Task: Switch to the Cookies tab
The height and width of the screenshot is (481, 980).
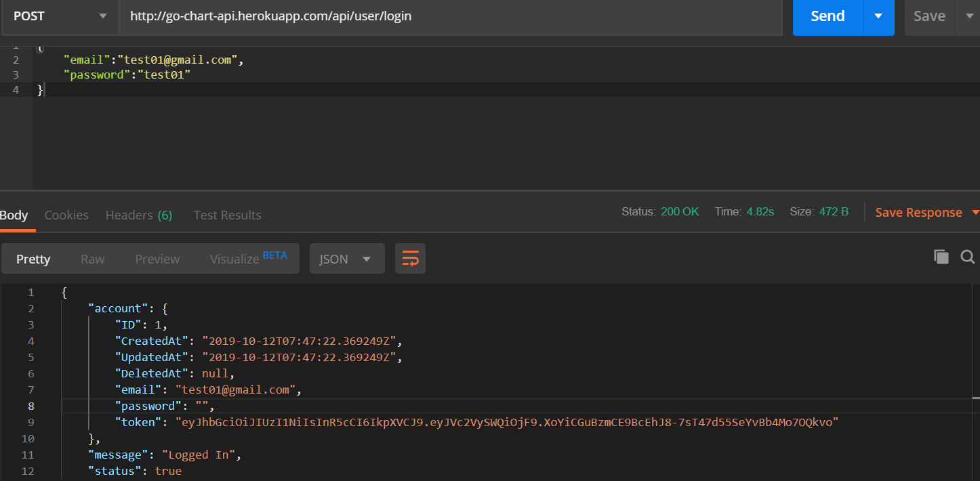Action: point(66,215)
